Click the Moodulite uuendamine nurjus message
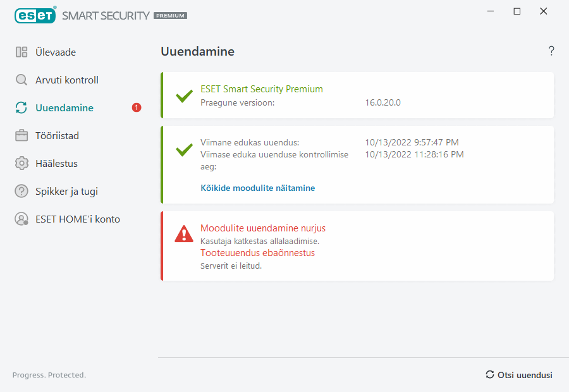Image resolution: width=569 pixels, height=392 pixels. tap(263, 228)
